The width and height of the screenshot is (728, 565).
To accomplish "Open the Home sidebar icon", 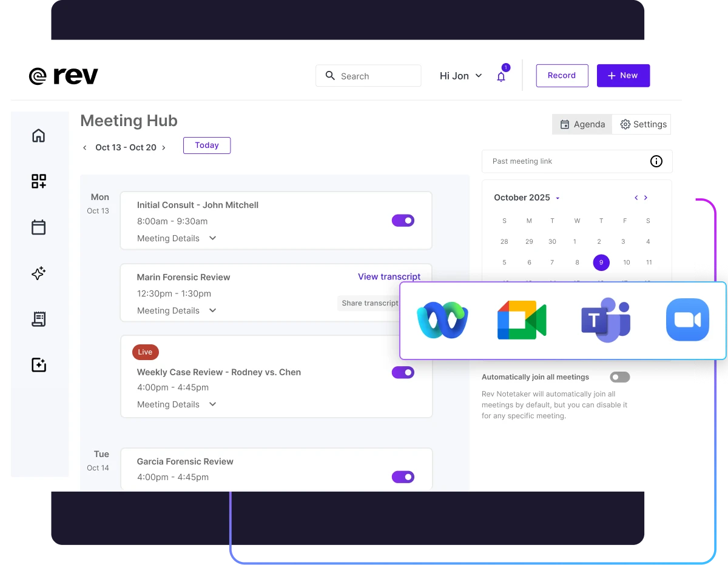I will [38, 135].
